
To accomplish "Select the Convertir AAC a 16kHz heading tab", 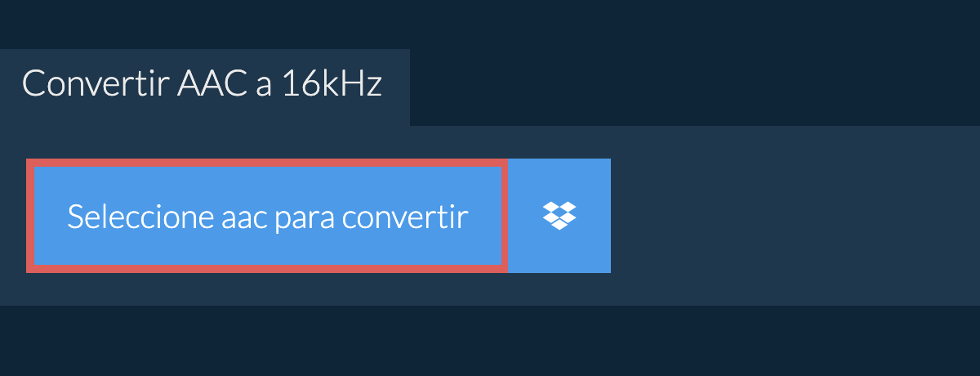I will coord(204,87).
